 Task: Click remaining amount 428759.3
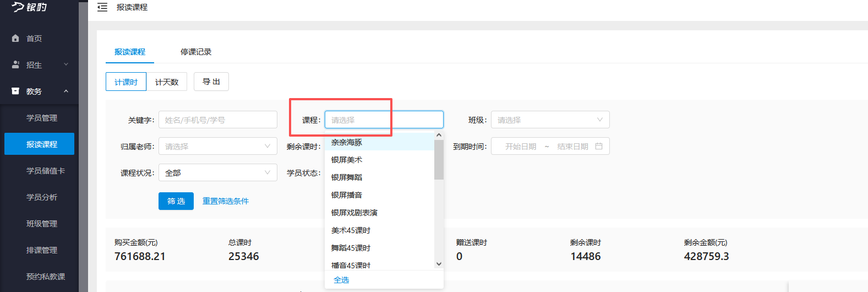[x=707, y=256]
